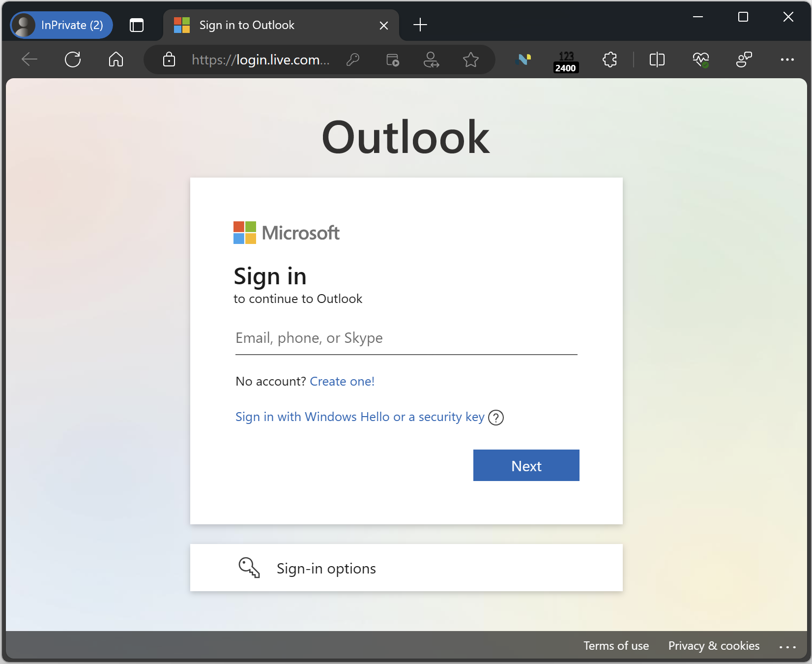Open the tab actions menu icon
812x664 pixels.
click(x=137, y=25)
